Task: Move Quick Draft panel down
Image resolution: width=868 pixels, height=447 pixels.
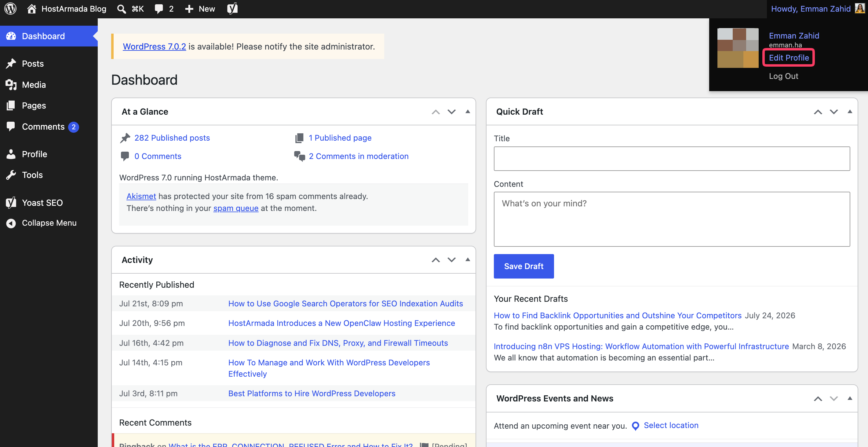Action: point(833,112)
